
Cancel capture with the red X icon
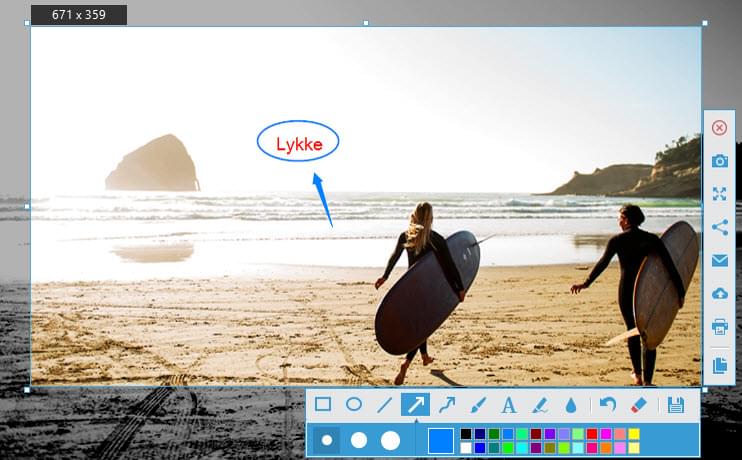click(719, 127)
